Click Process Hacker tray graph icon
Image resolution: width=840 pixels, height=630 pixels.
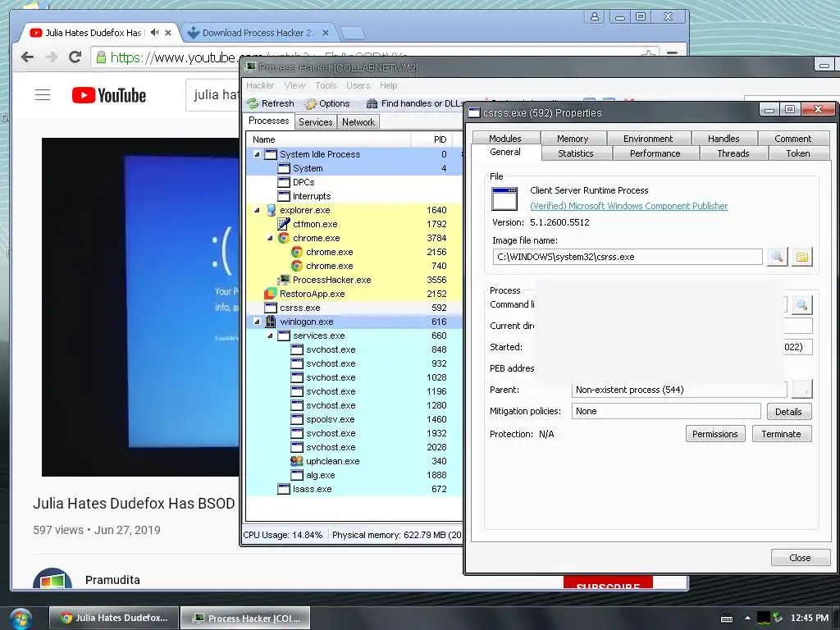click(764, 619)
